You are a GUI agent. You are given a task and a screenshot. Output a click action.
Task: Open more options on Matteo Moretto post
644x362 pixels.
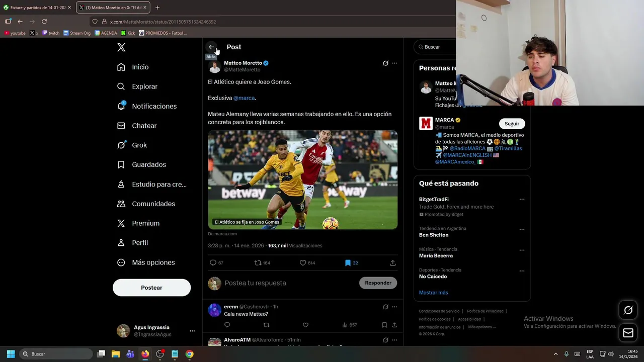click(x=394, y=63)
